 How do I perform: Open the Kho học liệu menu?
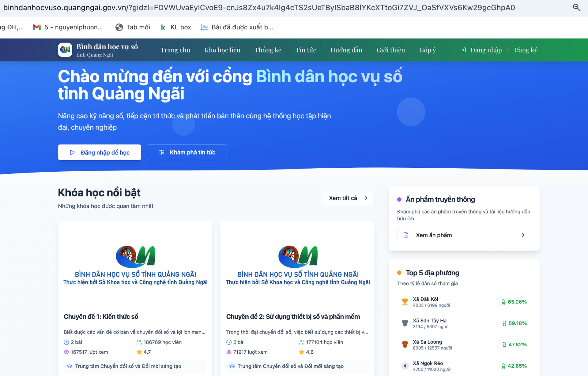point(223,50)
